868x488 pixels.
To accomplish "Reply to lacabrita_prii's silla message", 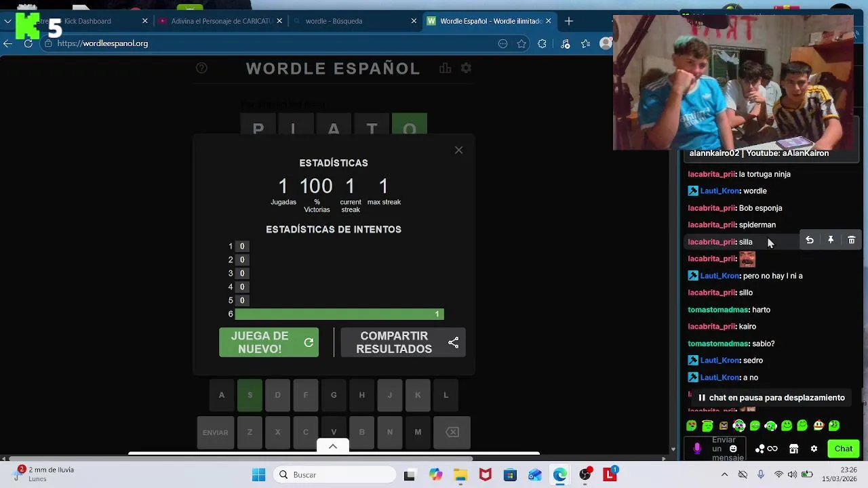I will [x=809, y=240].
